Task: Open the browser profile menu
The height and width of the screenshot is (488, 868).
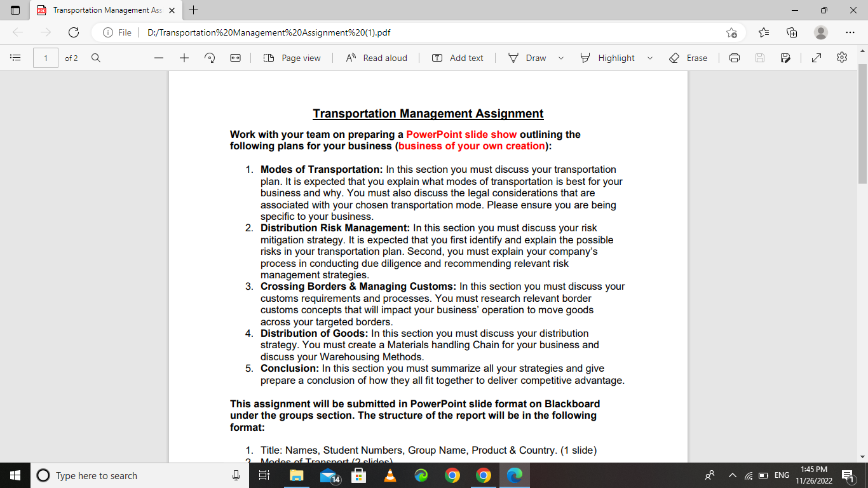Action: tap(821, 32)
